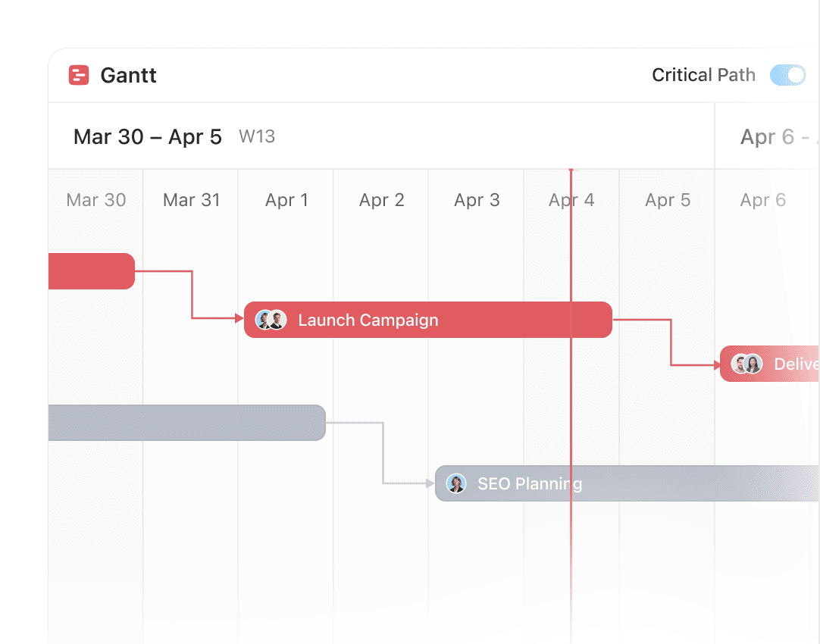820x644 pixels.
Task: Click the Launch Campaign assignee avatars
Action: click(x=271, y=320)
